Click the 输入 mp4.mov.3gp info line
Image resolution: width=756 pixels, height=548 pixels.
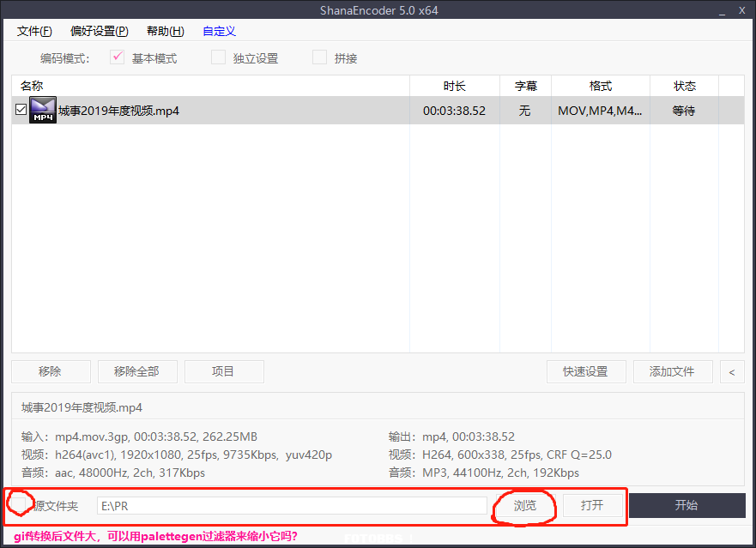139,437
